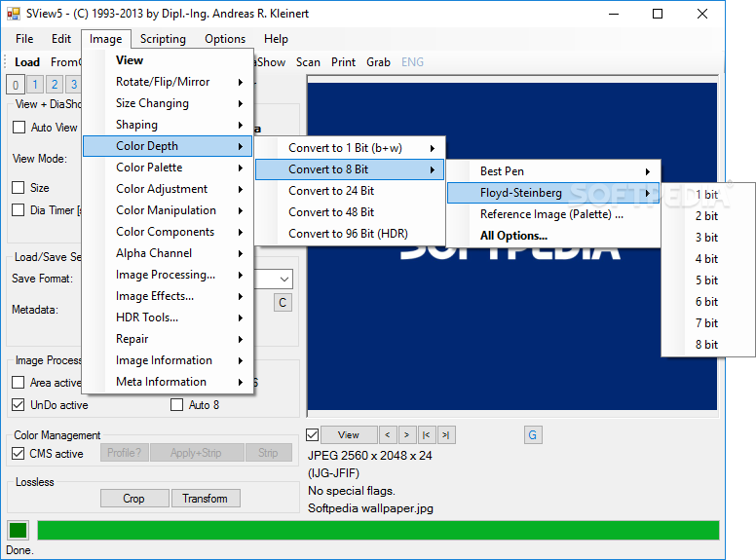Click the lossless Crop button
This screenshot has width=756, height=560.
[x=134, y=499]
